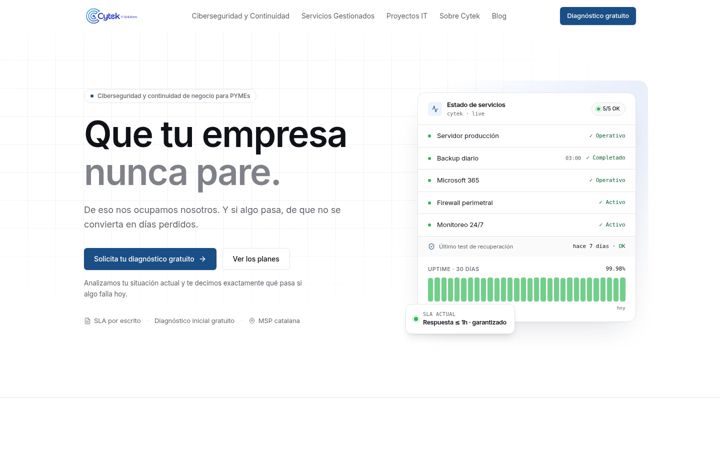Image resolution: width=720 pixels, height=450 pixels.
Task: Open the Sobre Cytek page
Action: point(459,16)
